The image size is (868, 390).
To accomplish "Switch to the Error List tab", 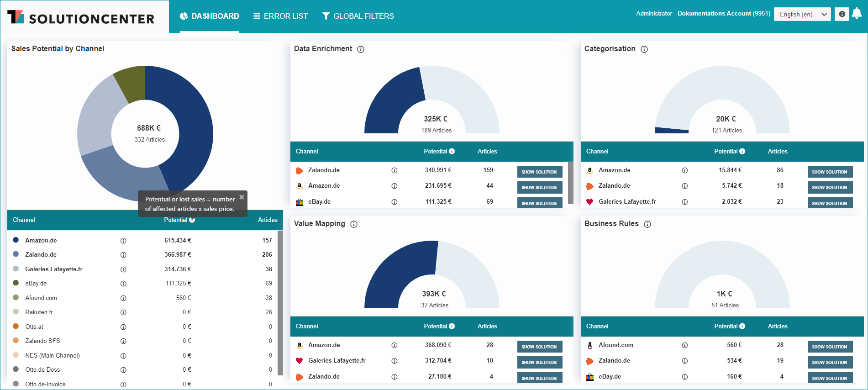I will tap(280, 16).
